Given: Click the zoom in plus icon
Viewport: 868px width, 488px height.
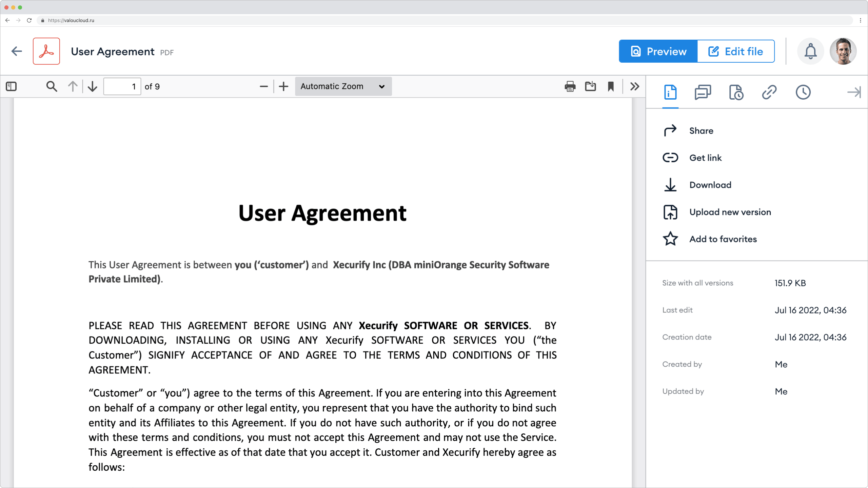Looking at the screenshot, I should [283, 86].
